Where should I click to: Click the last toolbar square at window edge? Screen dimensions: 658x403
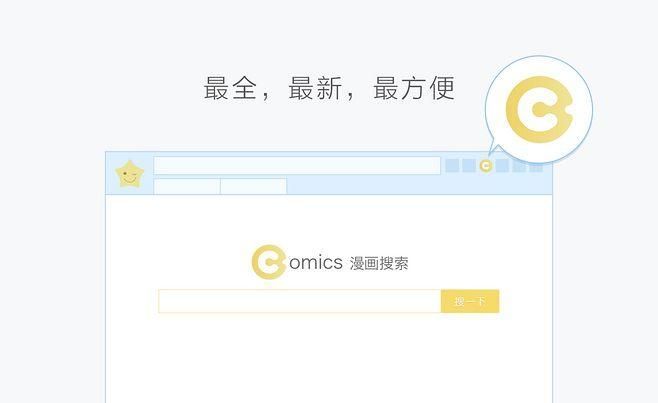(x=536, y=167)
